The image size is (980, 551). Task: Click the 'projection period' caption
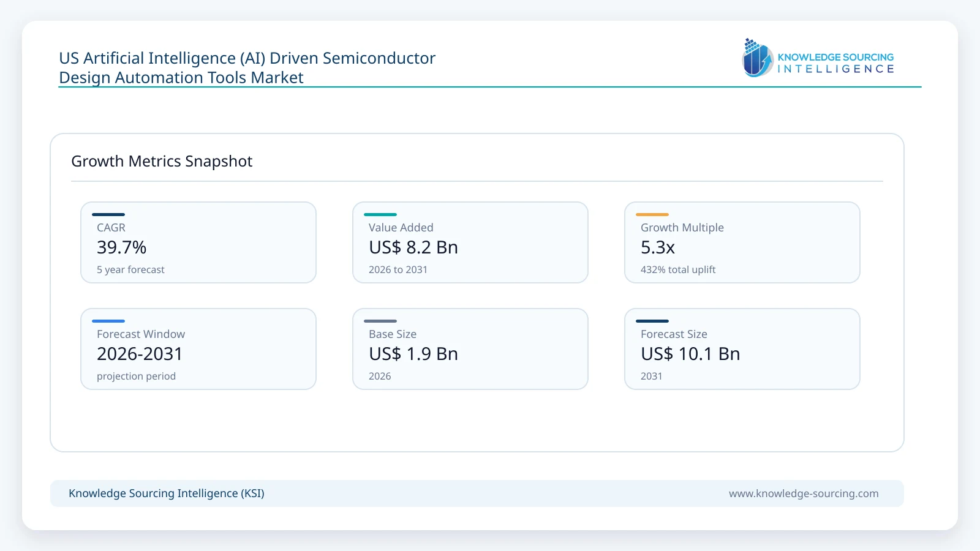click(136, 376)
